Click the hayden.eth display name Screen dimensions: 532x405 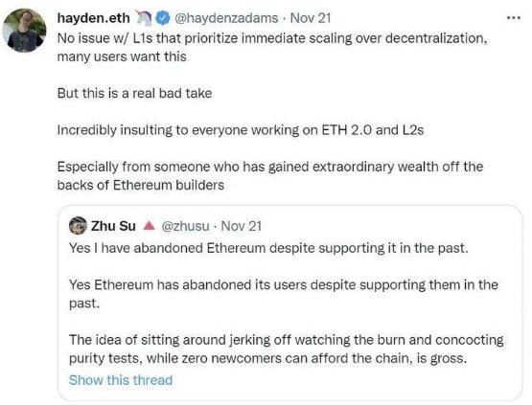93,18
